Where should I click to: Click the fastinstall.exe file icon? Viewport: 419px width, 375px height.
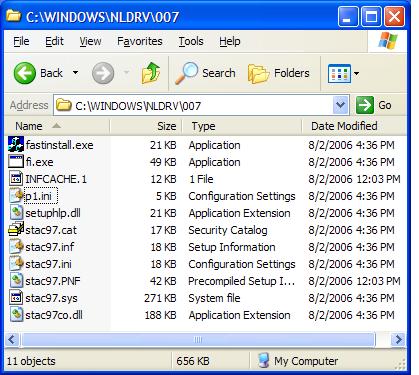click(x=16, y=145)
